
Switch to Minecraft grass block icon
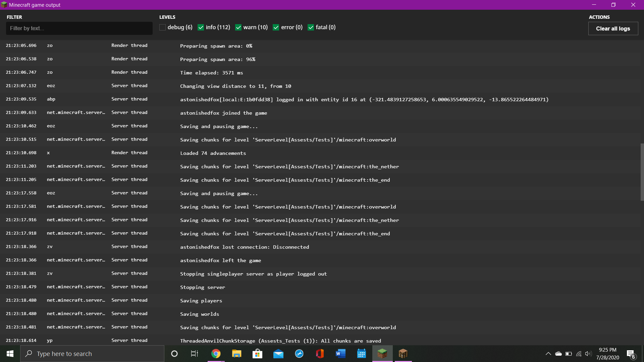click(382, 354)
